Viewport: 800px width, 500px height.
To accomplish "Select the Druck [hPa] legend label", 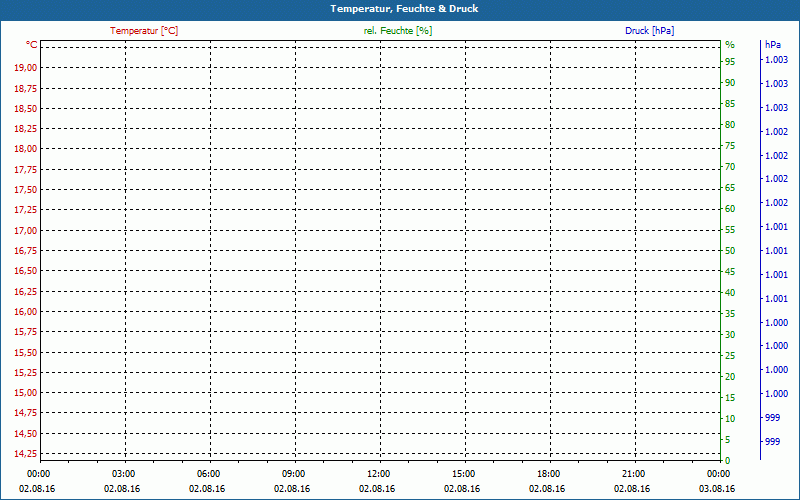I will [650, 31].
